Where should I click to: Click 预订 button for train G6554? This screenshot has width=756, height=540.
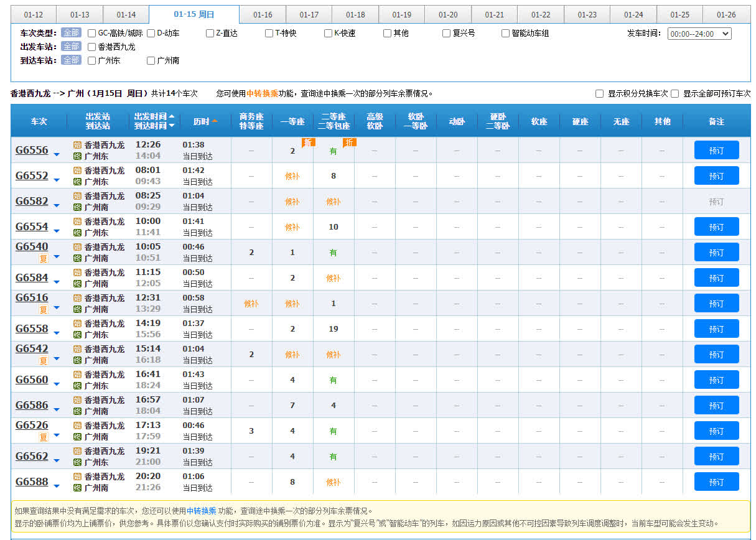(x=716, y=226)
